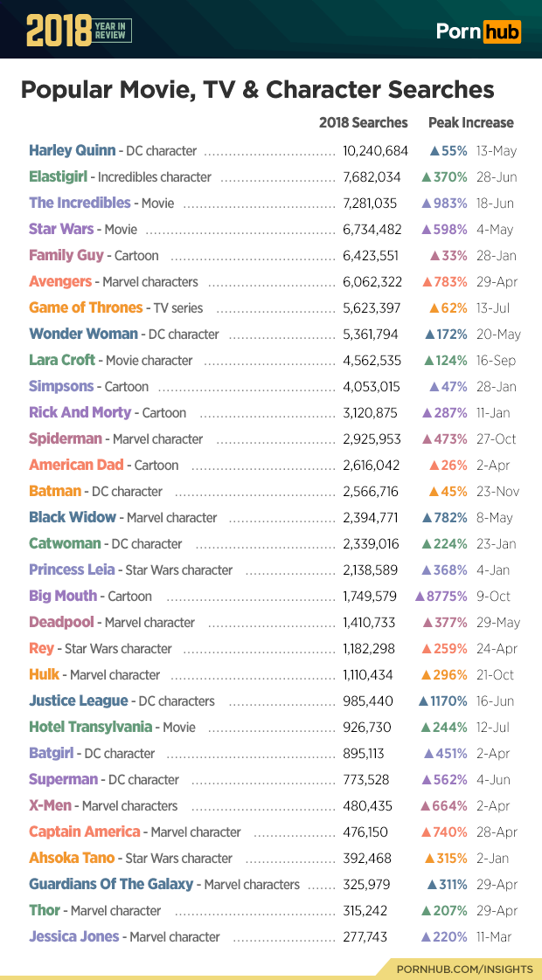Click Wonder Woman's search count 5,361,794
The width and height of the screenshot is (542, 980).
click(x=371, y=334)
